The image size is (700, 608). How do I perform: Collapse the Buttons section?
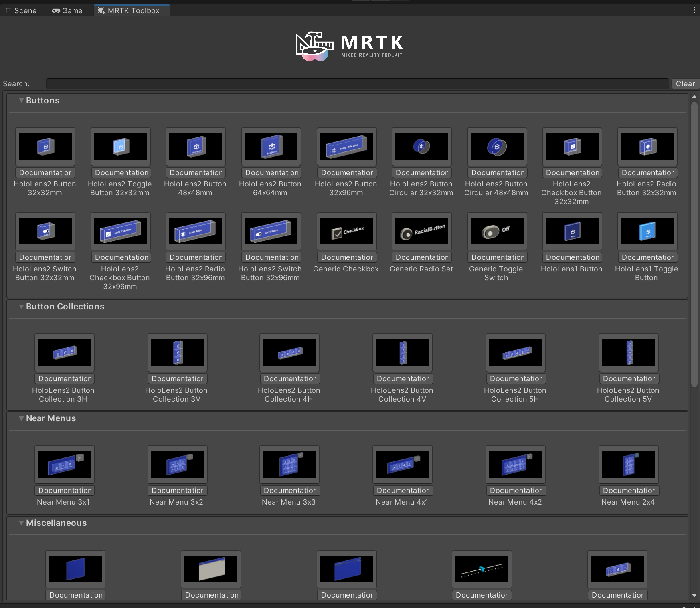pos(21,101)
